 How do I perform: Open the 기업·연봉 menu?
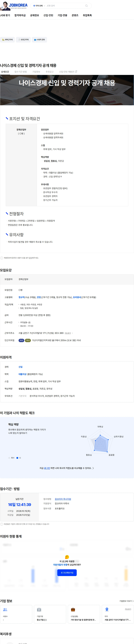coord(62,15)
